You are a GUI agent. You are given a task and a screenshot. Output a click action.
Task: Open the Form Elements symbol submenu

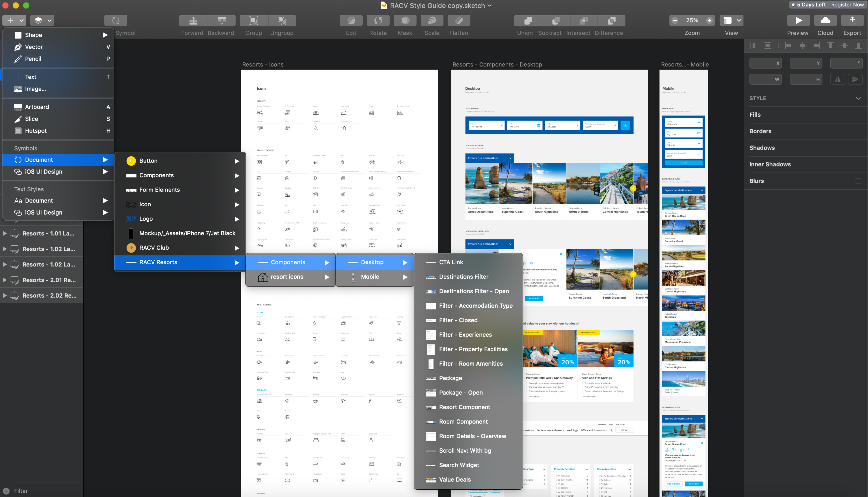tap(180, 190)
